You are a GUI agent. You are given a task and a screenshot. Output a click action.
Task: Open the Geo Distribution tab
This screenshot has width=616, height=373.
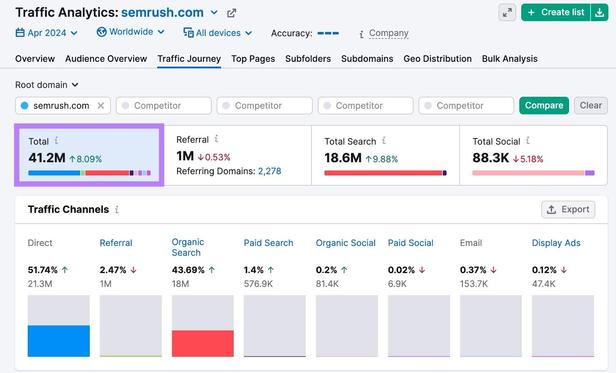click(438, 59)
